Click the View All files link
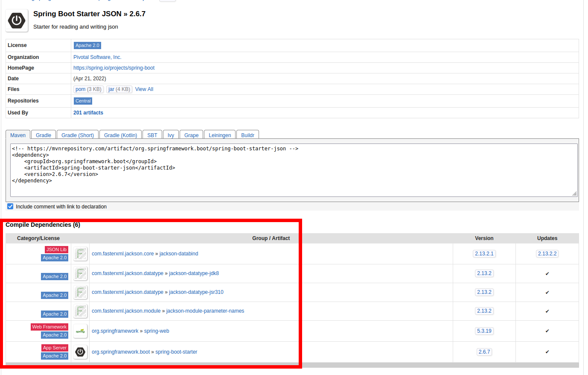Viewport: 588px width, 375px height. click(144, 89)
